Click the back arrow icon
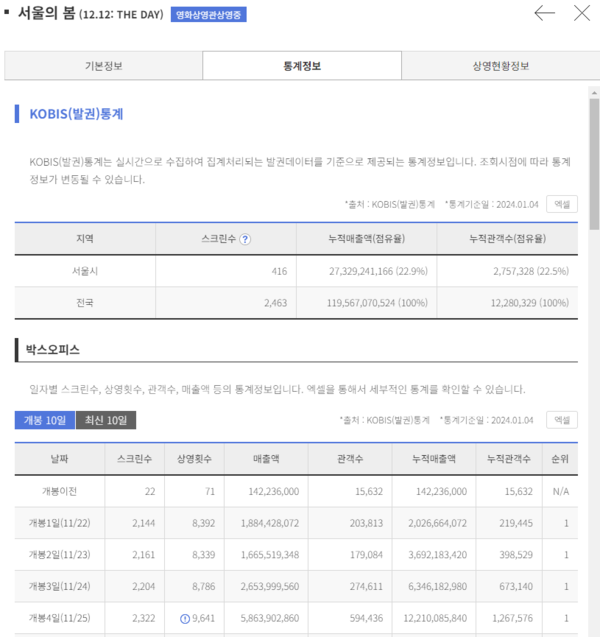 pyautogui.click(x=544, y=14)
